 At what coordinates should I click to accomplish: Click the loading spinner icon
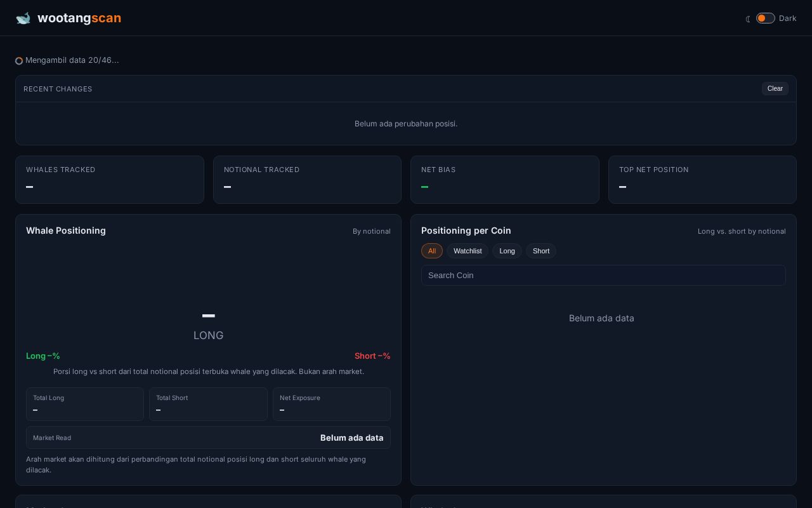[x=19, y=61]
